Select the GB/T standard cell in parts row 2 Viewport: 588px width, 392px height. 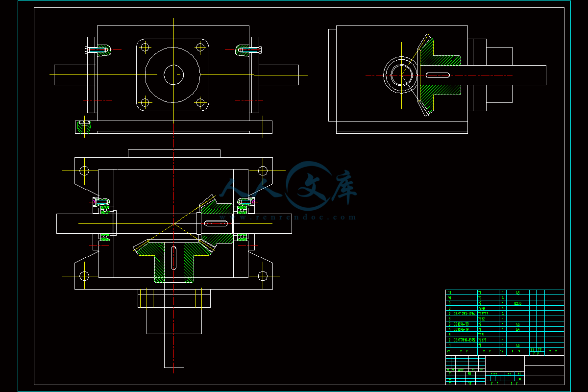point(465,340)
